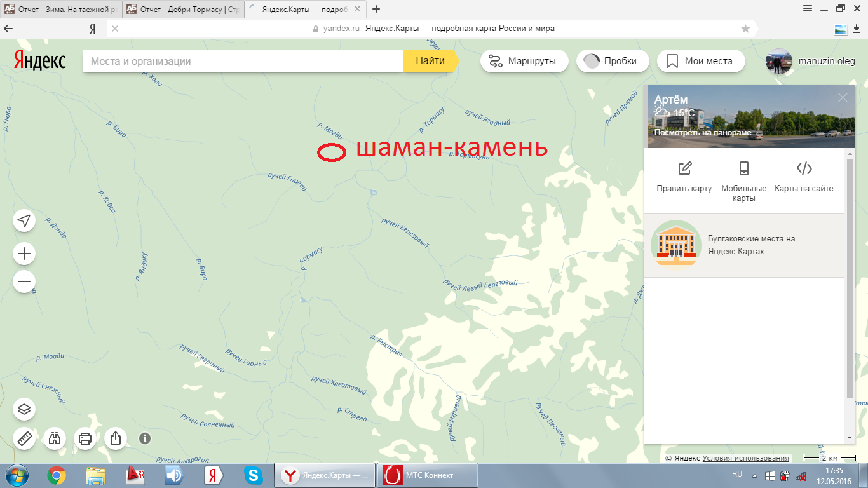Open the map layers selector
Screen dimensions: 868x488
pyautogui.click(x=24, y=409)
